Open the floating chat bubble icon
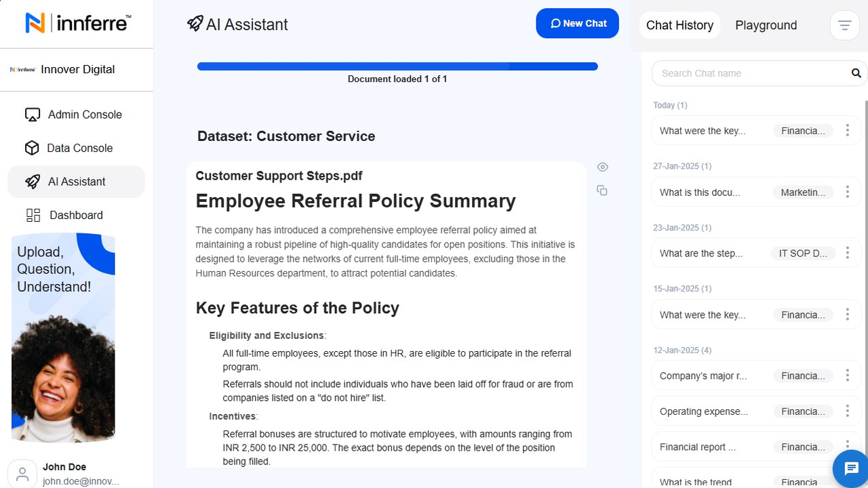The height and width of the screenshot is (488, 868). (x=852, y=469)
